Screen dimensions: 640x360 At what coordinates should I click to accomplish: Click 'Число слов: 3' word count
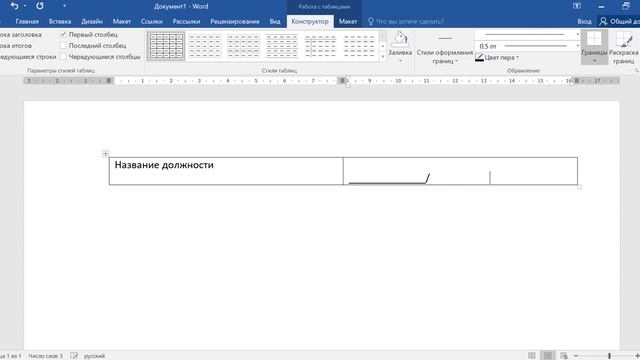pos(46,356)
